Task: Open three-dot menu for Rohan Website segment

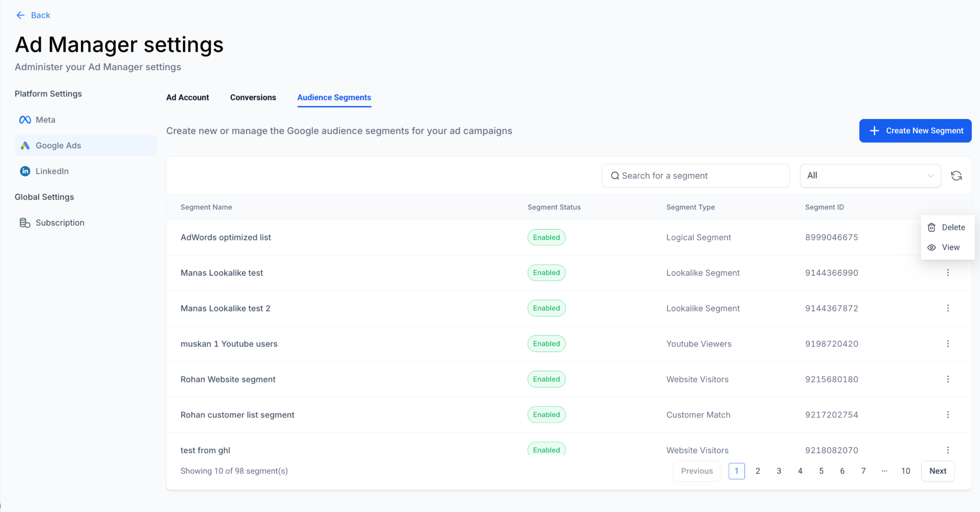Action: point(947,379)
